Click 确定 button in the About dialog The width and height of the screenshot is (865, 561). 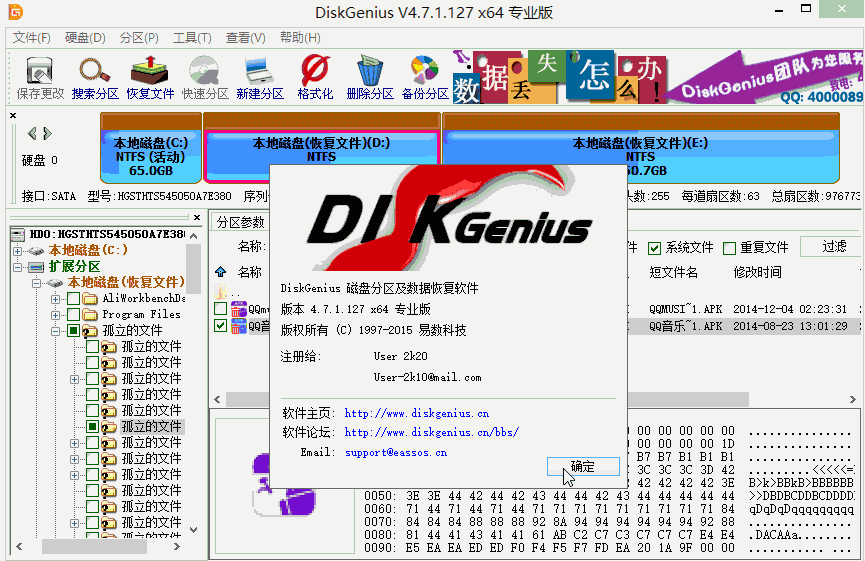click(x=583, y=467)
